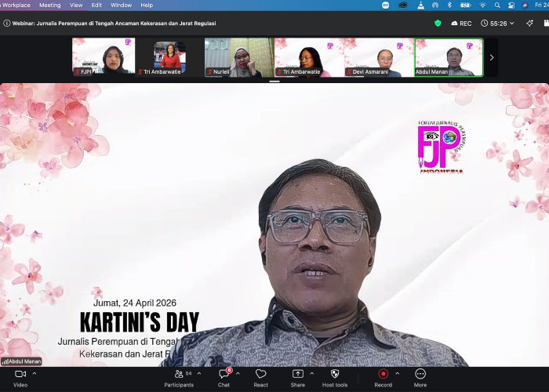
Task: Click the Creative Cloud menu bar icon
Action: click(403, 5)
